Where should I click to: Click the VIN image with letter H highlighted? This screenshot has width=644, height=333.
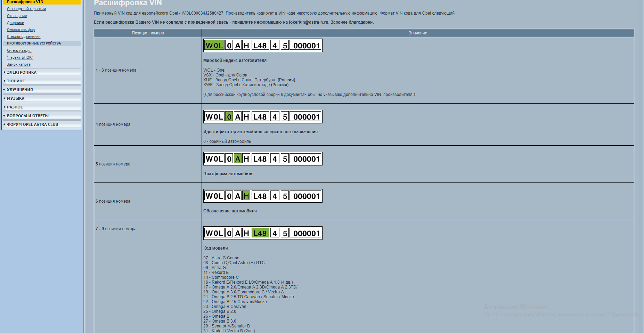coord(263,196)
